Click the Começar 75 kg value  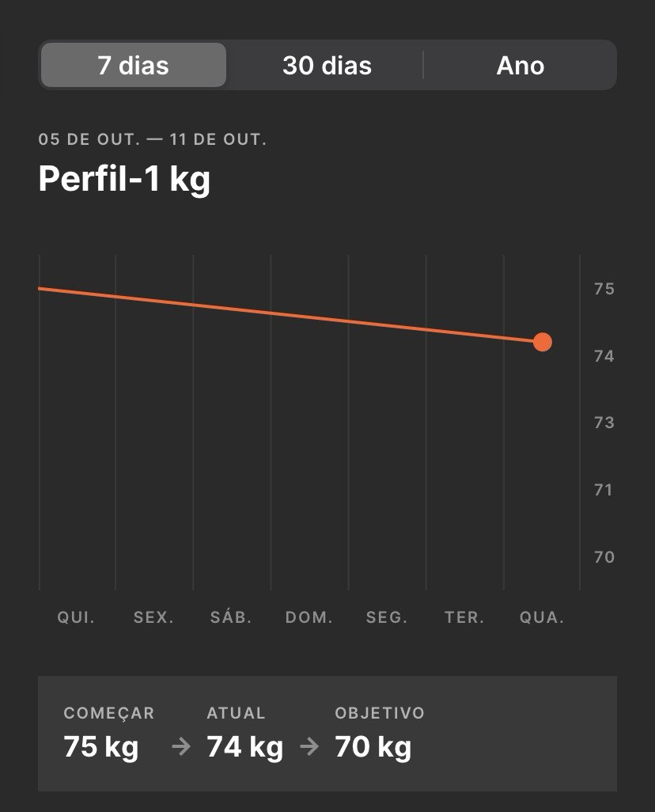(x=101, y=746)
